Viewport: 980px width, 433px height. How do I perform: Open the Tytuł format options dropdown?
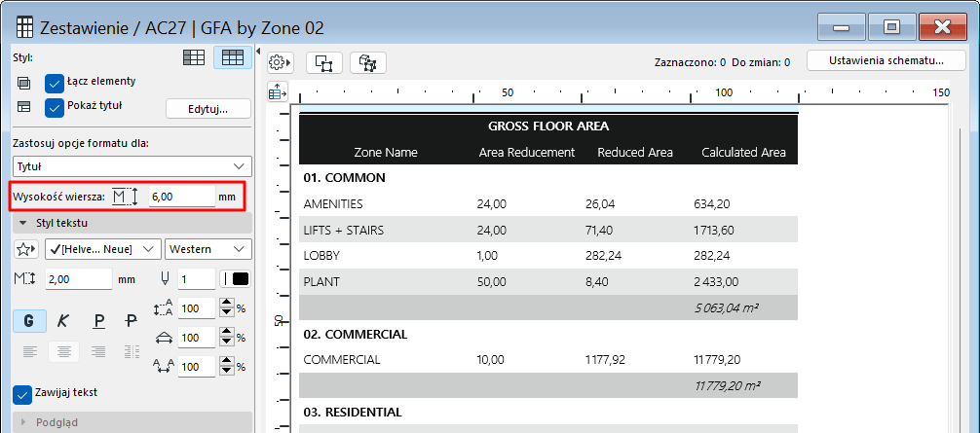132,165
